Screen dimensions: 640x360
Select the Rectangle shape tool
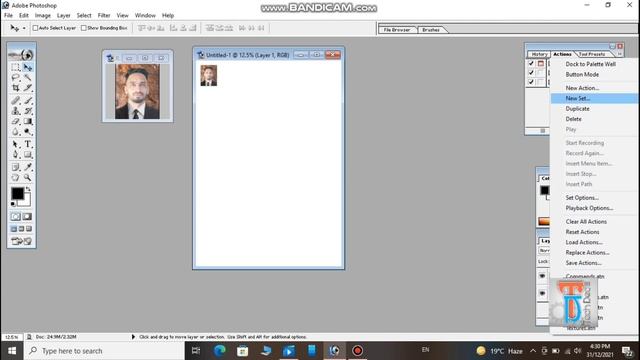point(28,155)
